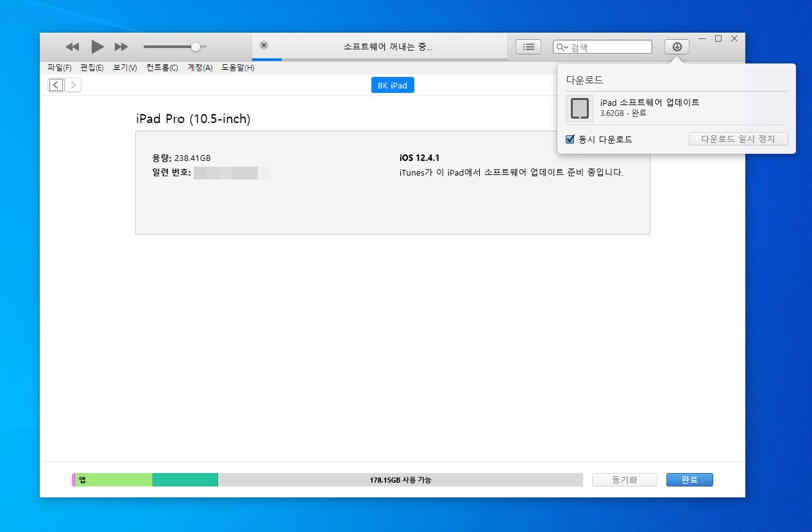Click the 동기화 button
The width and height of the screenshot is (812, 532).
click(625, 480)
